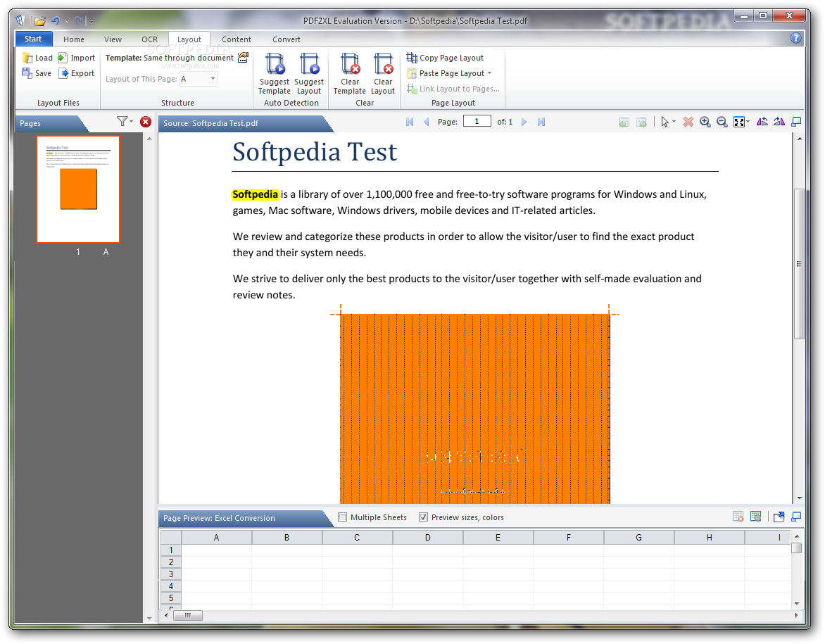Click the Redo arrow in the quick access toolbar
The height and width of the screenshot is (644, 825).
[x=79, y=21]
